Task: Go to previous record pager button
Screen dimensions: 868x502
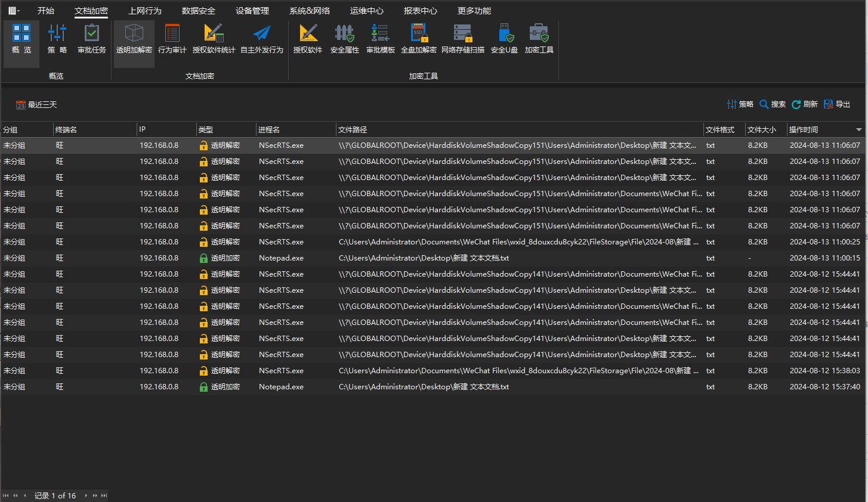Action: 25,495
